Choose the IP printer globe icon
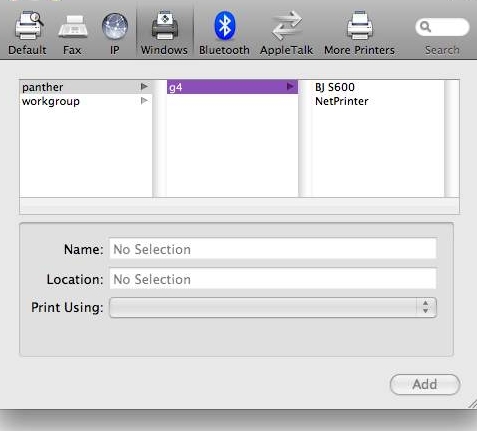Screen dimensions: 477x431 (115, 26)
